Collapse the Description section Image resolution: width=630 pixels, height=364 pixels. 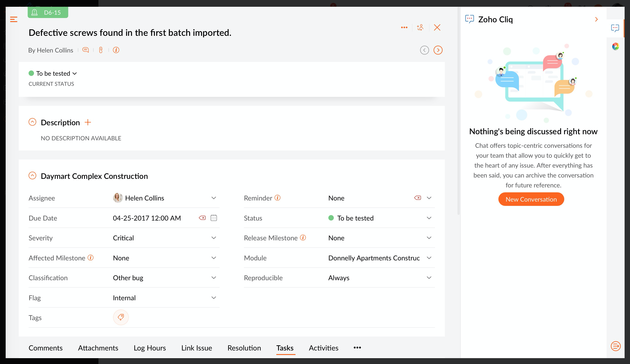[x=32, y=122]
